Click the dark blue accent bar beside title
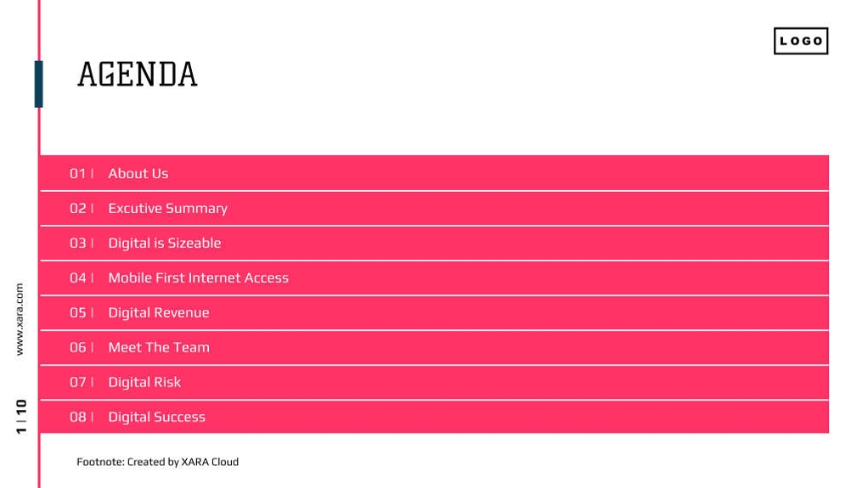Screen dimensions: 868x488 coord(38,84)
